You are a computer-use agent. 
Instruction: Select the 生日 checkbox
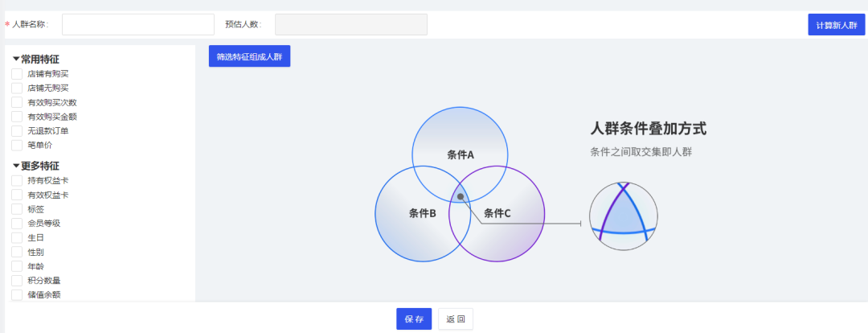[x=17, y=238]
